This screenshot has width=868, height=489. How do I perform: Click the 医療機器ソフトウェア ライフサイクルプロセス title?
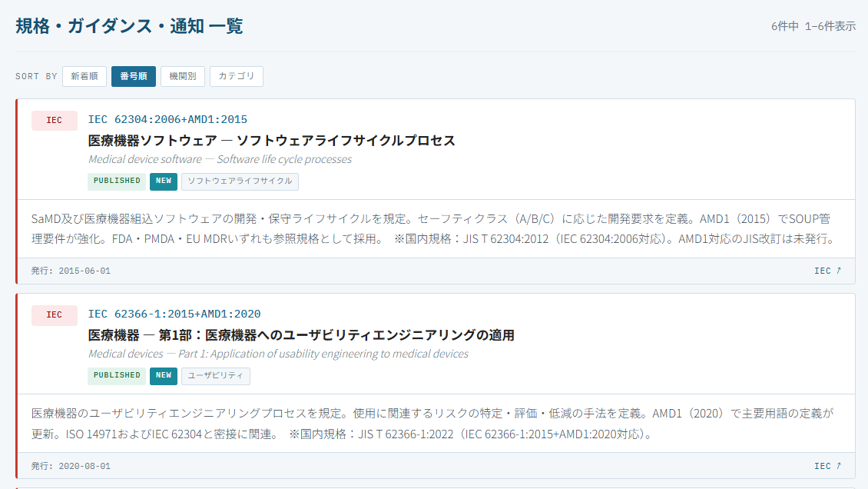coord(271,141)
